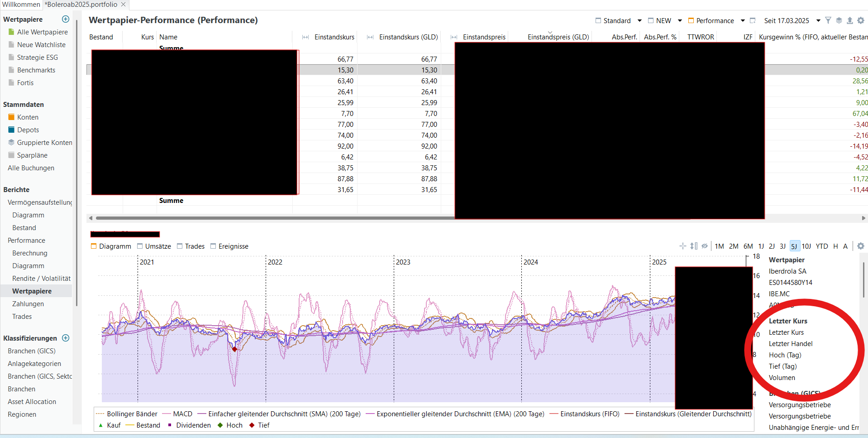The image size is (868, 438).
Task: Click the filter funnel icon in top toolbar
Action: pyautogui.click(x=828, y=20)
